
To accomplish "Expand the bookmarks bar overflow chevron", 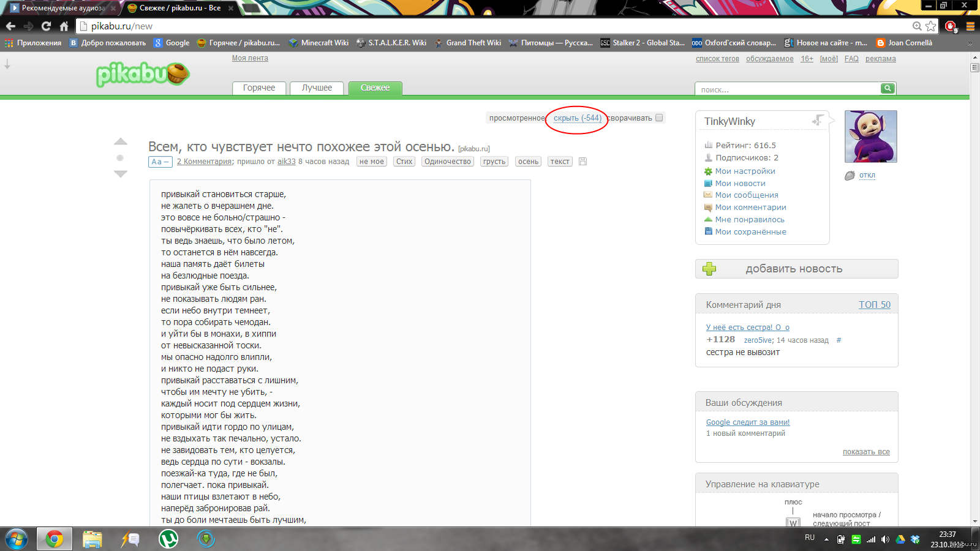I will click(970, 43).
